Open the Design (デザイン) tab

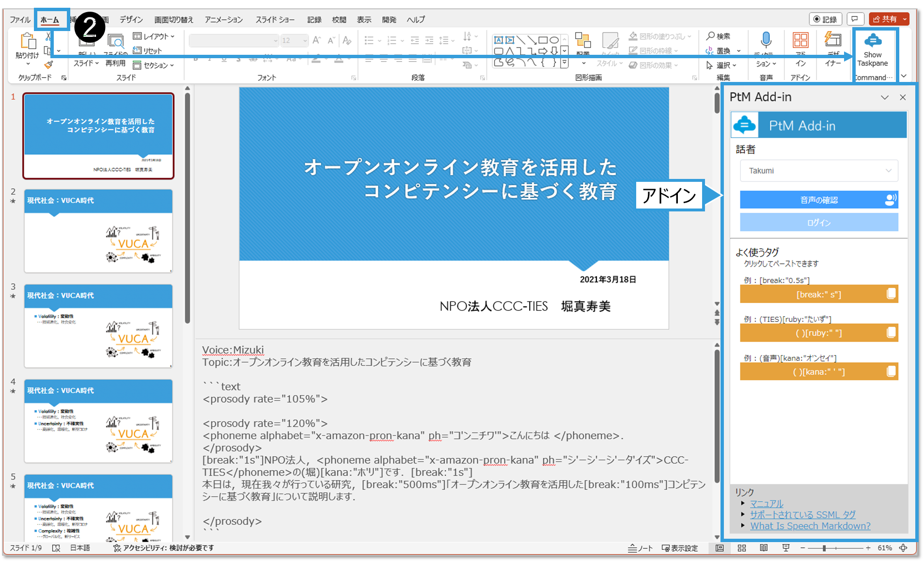(x=131, y=20)
